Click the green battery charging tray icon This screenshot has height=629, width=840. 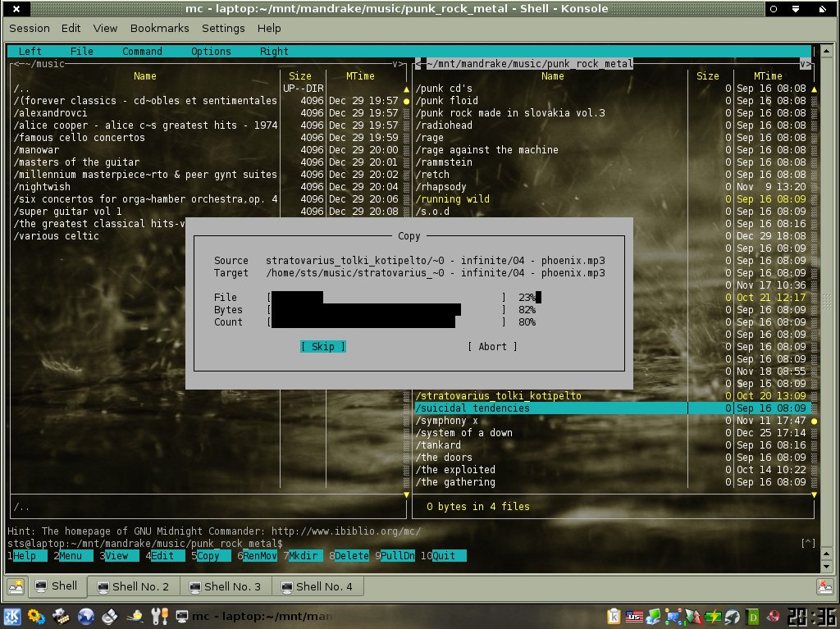(713, 618)
